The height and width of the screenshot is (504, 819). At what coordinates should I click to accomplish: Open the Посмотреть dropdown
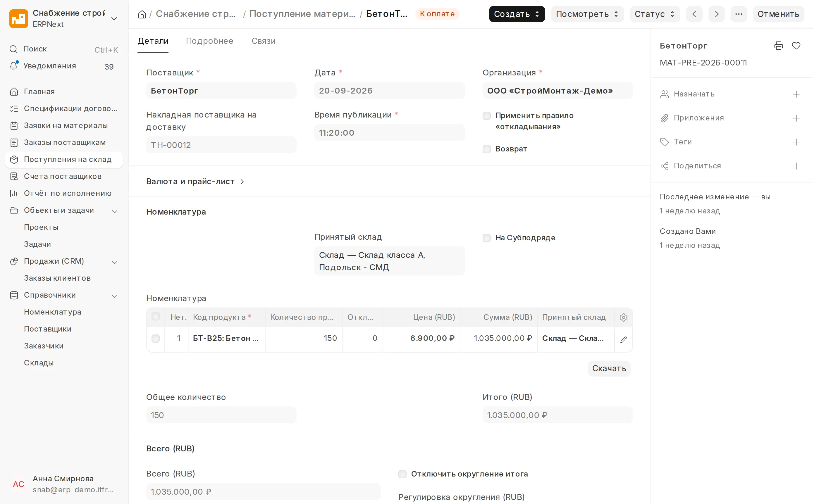pyautogui.click(x=587, y=14)
